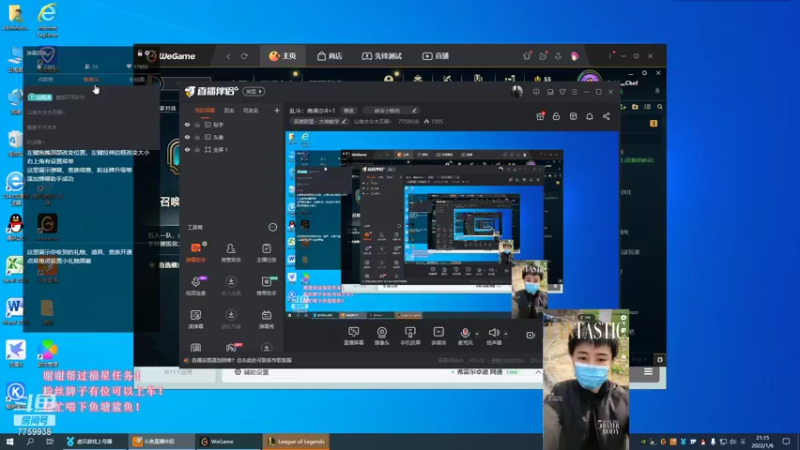Click the webcam thumbnail in stream preview
Image resolution: width=800 pixels, height=450 pixels.
tap(530, 289)
